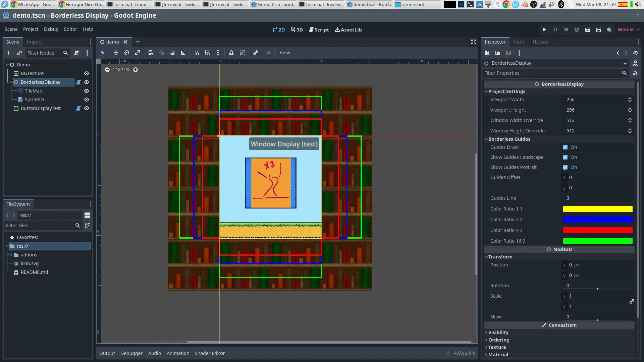Add a new node with plus icon
Image resolution: width=644 pixels, height=362 pixels.
coord(9,53)
